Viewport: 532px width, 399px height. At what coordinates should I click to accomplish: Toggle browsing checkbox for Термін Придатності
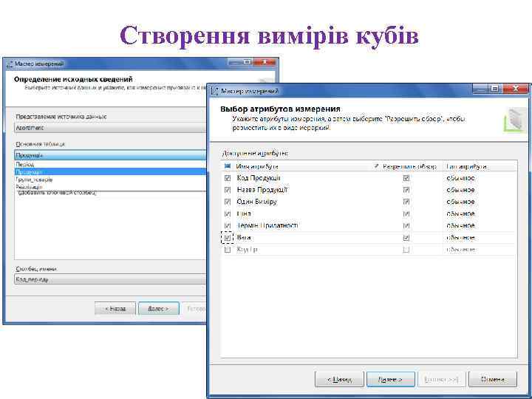(406, 225)
